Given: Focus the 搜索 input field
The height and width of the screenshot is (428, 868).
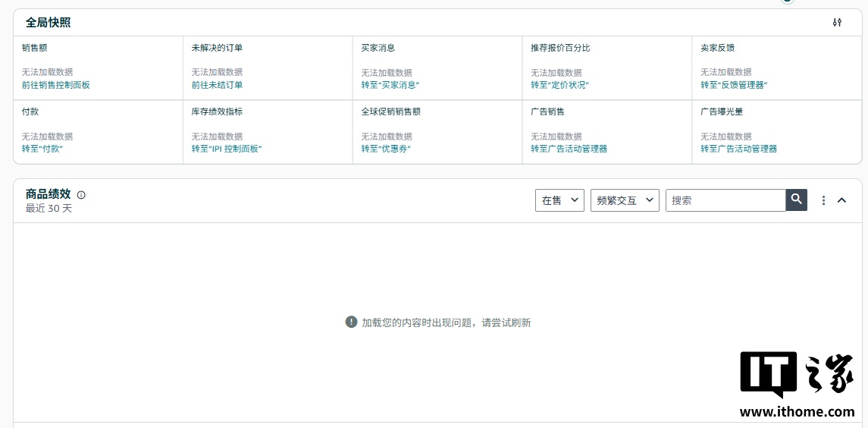Looking at the screenshot, I should pos(725,200).
